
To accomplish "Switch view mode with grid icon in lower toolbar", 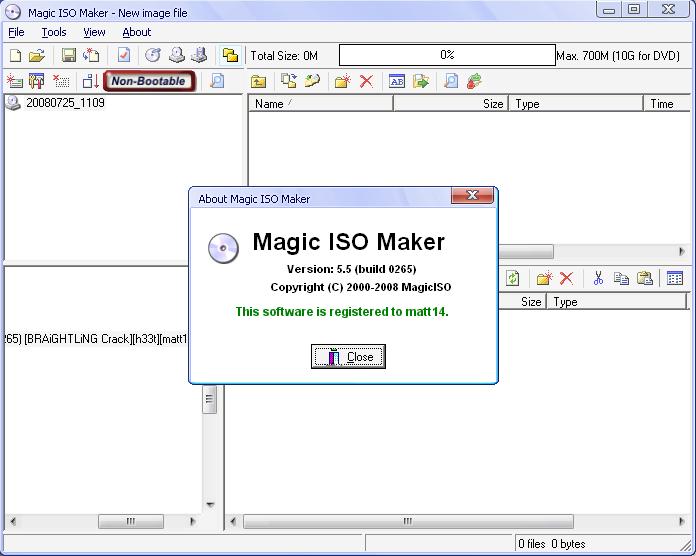I will point(675,278).
